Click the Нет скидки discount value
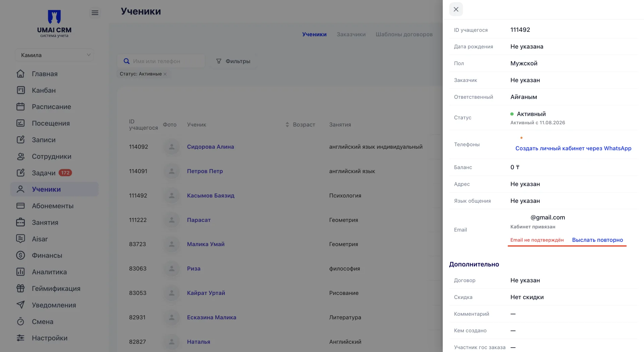644x352 pixels. point(527,297)
